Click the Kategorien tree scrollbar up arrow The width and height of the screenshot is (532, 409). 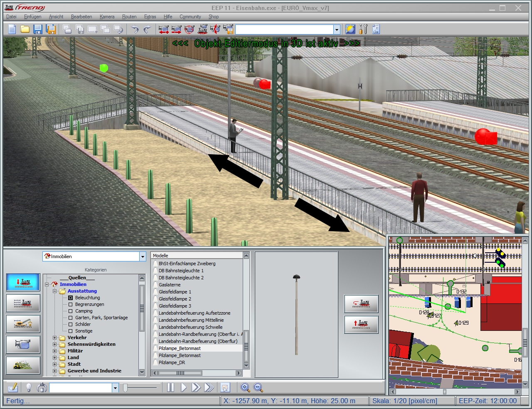(142, 278)
